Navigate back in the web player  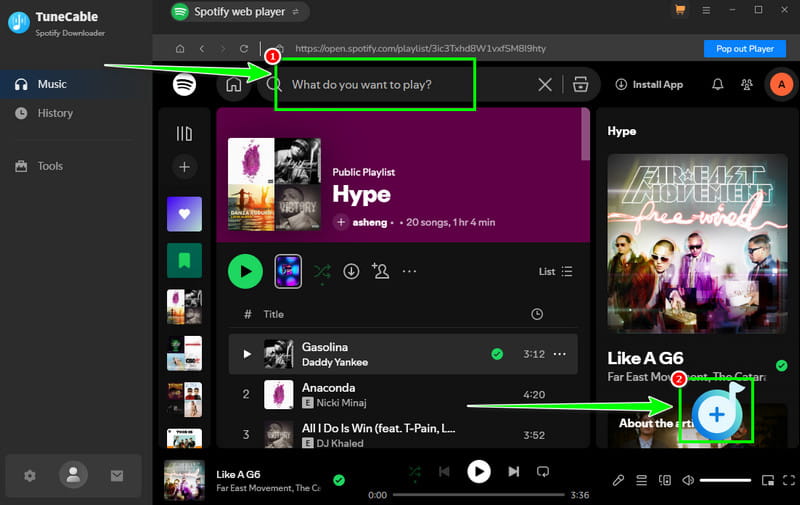pyautogui.click(x=202, y=48)
